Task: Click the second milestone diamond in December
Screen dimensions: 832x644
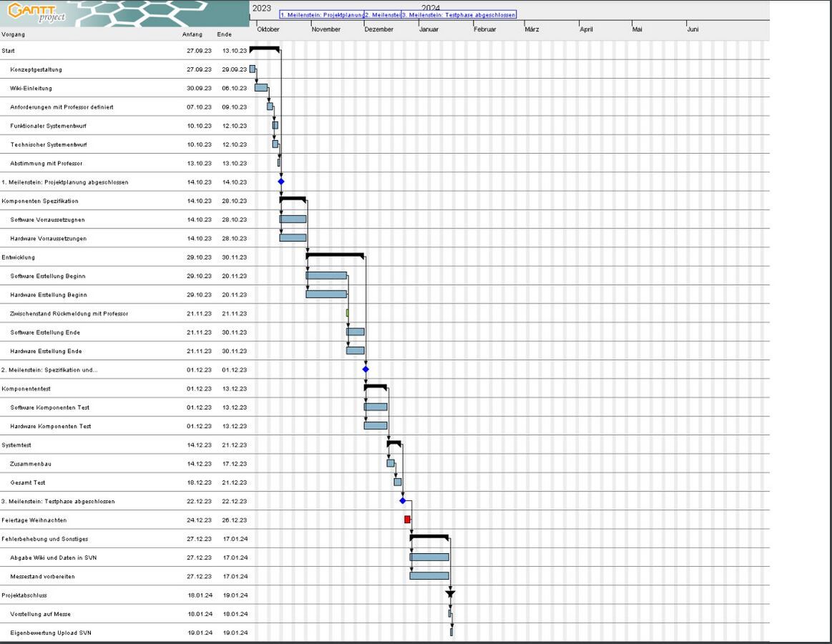Action: [x=366, y=369]
